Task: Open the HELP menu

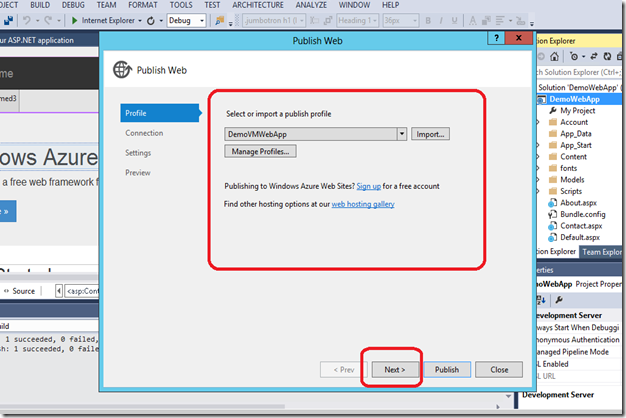Action: coord(390,5)
